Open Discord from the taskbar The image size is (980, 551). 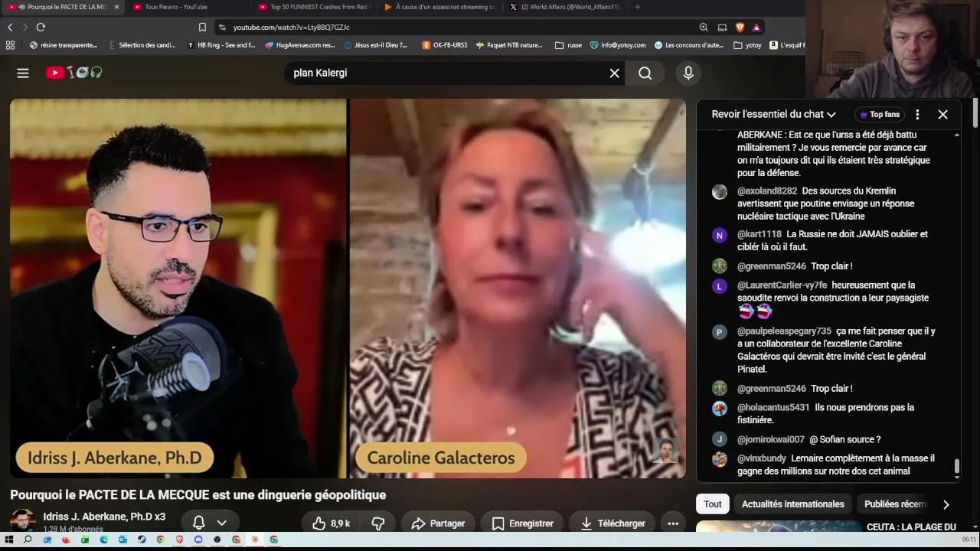click(x=198, y=540)
